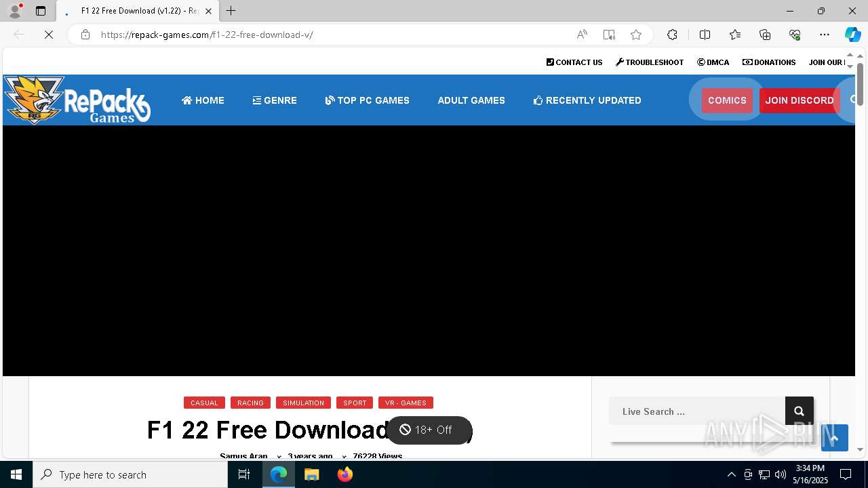Viewport: 868px width, 488px height.
Task: Go to HOME in site menu
Action: (203, 100)
